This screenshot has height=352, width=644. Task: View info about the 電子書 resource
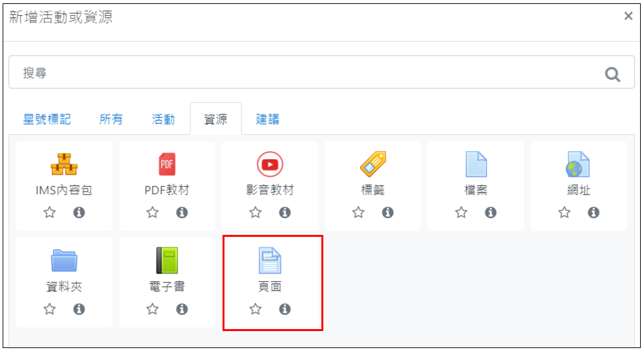pyautogui.click(x=182, y=309)
